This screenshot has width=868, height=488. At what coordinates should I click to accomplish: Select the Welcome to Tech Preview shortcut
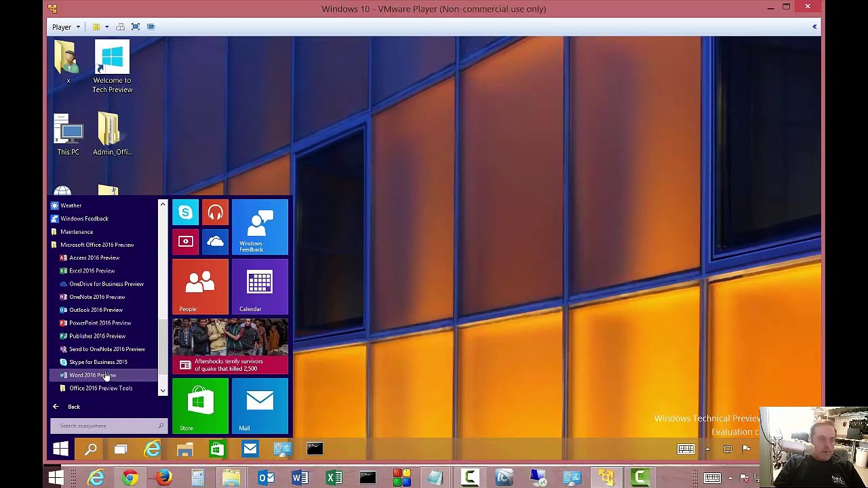(113, 67)
